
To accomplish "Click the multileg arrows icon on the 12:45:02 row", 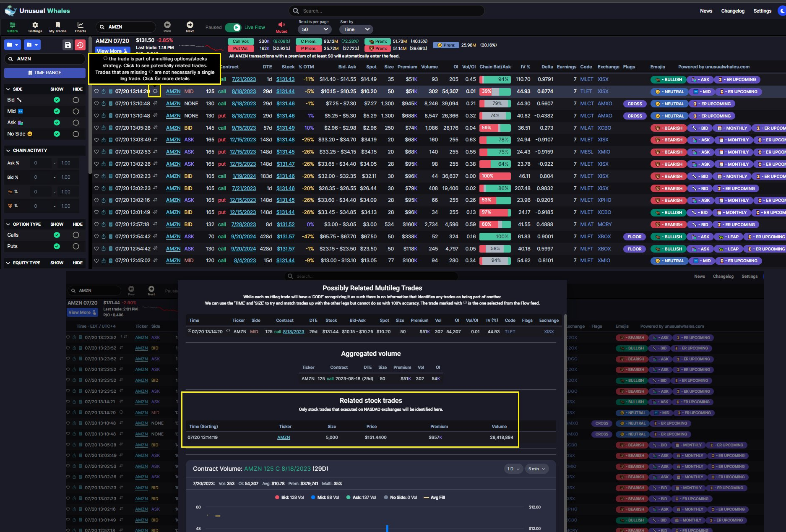I will [155, 260].
